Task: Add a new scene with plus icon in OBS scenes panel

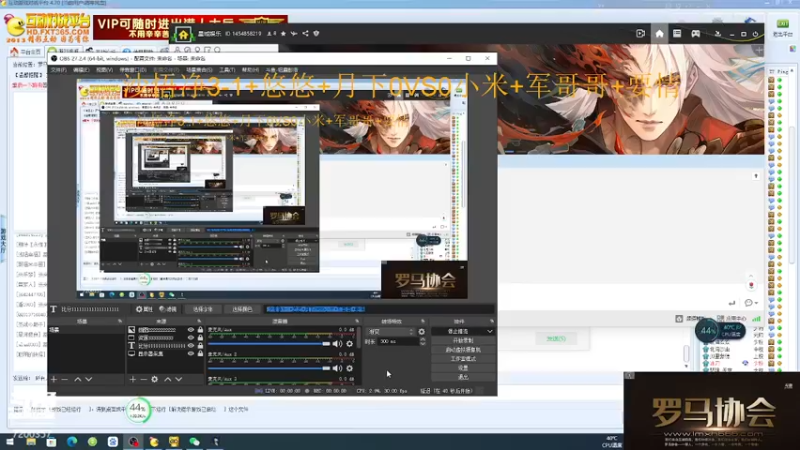Action: pyautogui.click(x=54, y=379)
